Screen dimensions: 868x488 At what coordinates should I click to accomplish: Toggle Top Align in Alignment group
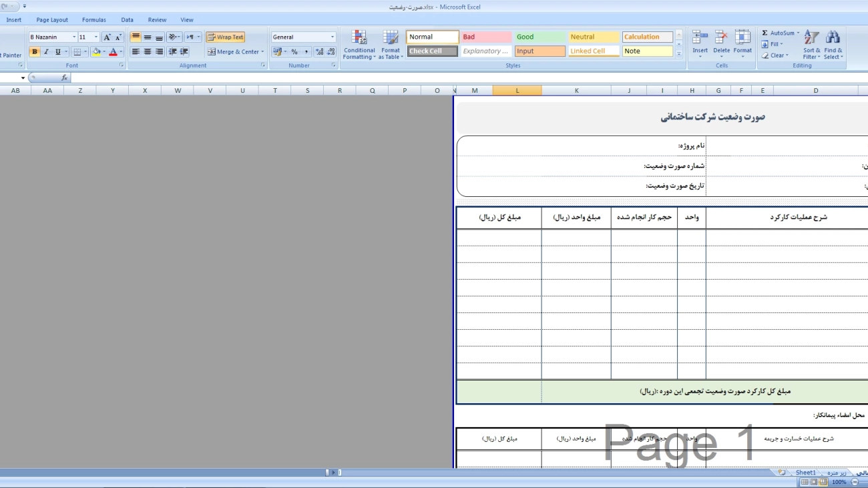click(x=136, y=37)
